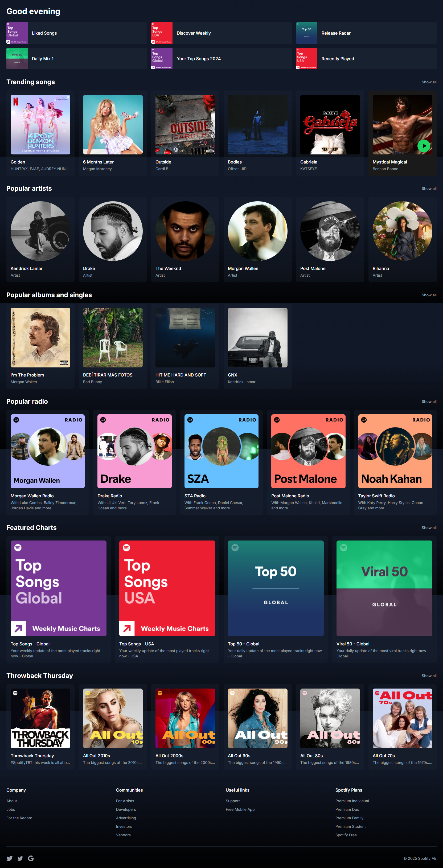Click the Taylor Swift Radio title
The height and width of the screenshot is (868, 443).
point(376,496)
